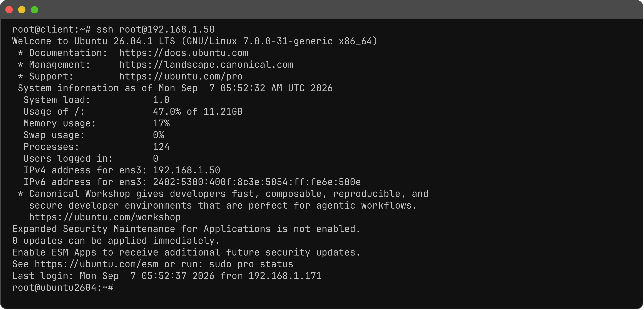Click the ssh root@192.168.1.50 command text

tap(155, 30)
